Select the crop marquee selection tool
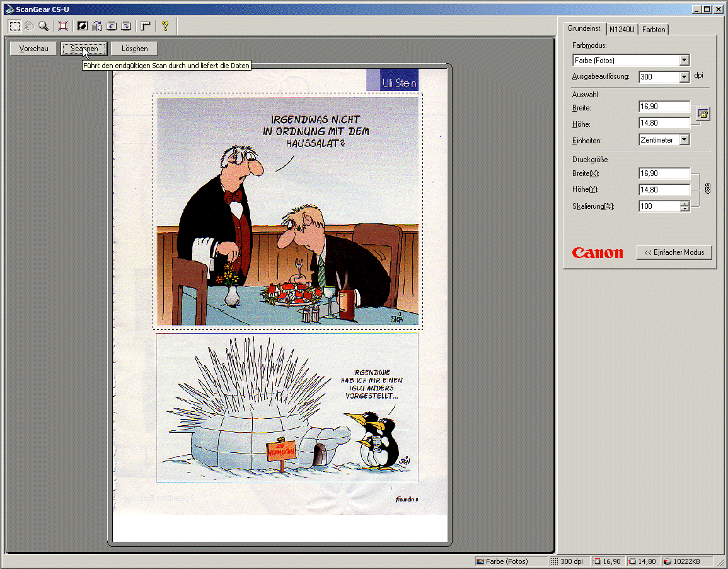The height and width of the screenshot is (569, 728). (15, 26)
